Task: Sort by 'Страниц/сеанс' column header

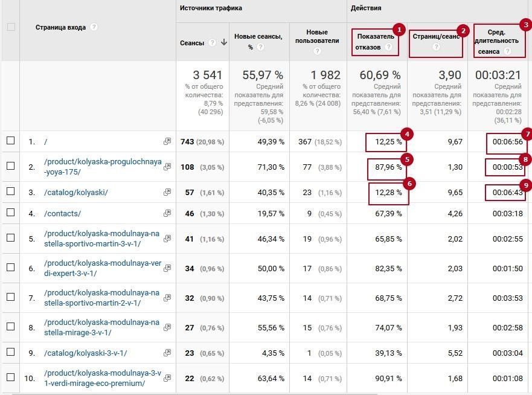Action: pyautogui.click(x=436, y=36)
